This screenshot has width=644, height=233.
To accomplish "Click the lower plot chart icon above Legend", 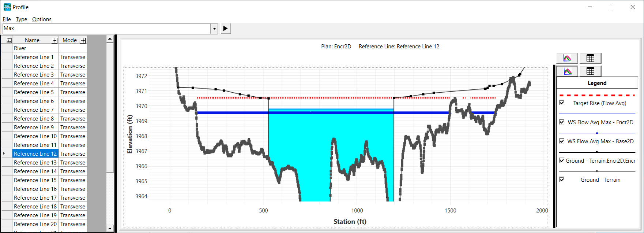I will [567, 71].
